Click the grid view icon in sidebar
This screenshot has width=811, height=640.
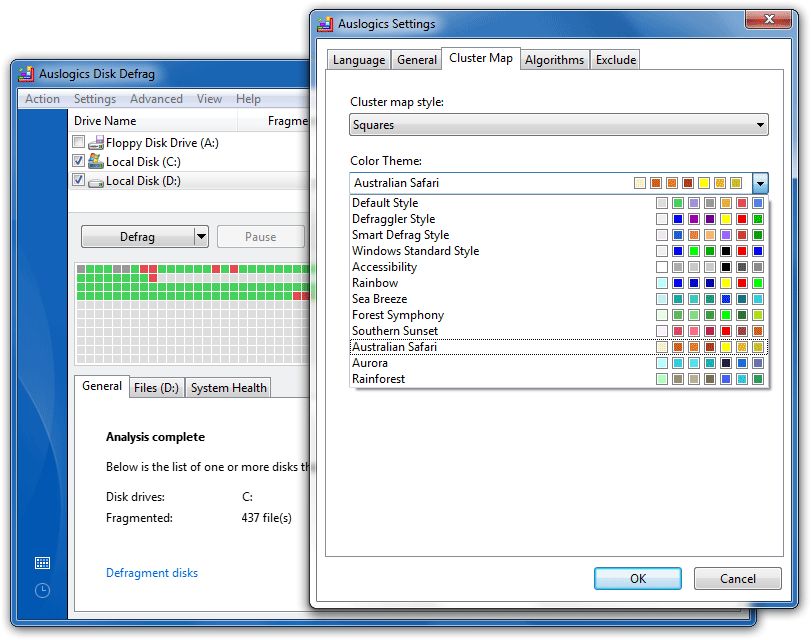click(x=42, y=563)
